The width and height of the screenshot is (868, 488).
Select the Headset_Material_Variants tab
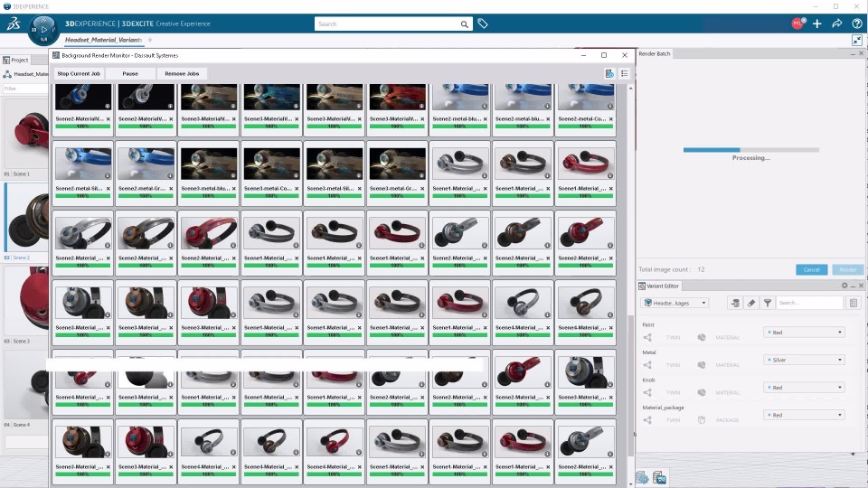[103, 40]
